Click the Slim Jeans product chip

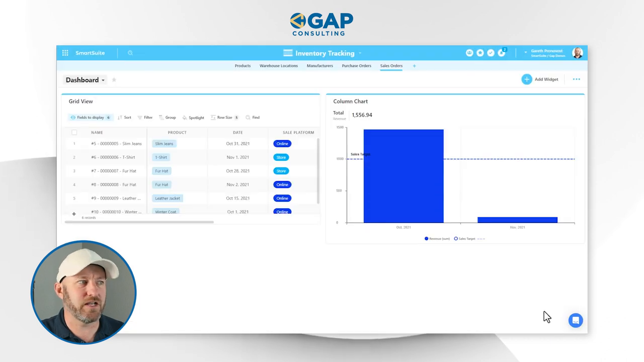164,144
